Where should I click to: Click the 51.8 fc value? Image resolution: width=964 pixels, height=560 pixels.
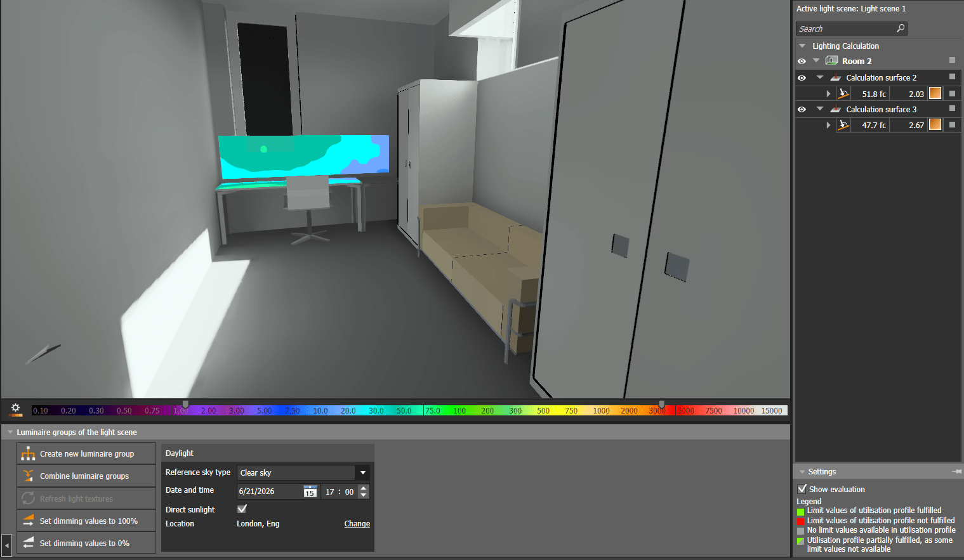tap(873, 94)
